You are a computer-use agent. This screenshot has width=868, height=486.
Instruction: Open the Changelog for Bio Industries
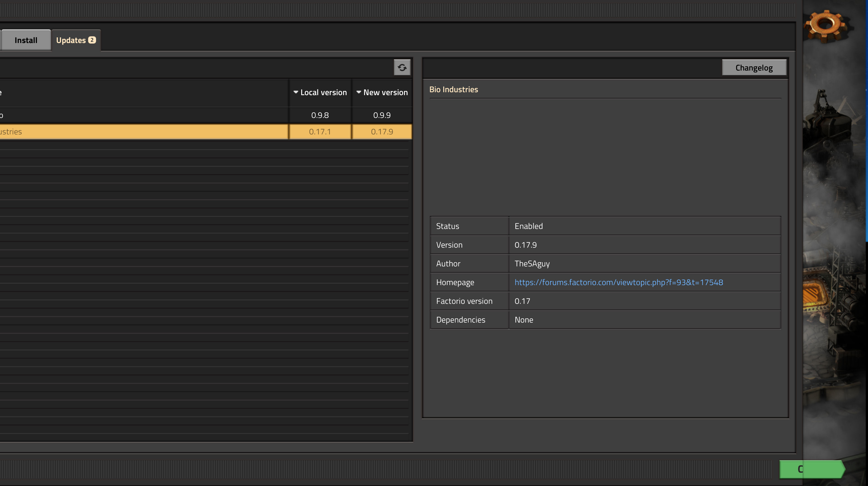point(754,68)
